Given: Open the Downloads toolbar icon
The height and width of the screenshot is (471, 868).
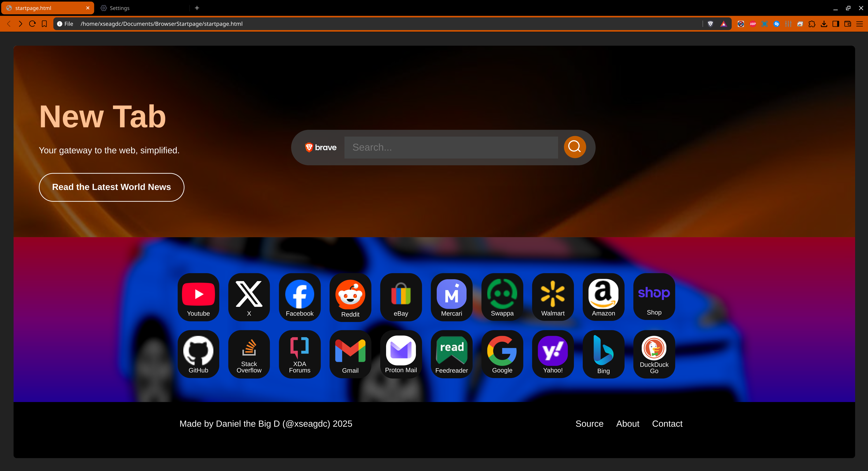Looking at the screenshot, I should (x=824, y=24).
